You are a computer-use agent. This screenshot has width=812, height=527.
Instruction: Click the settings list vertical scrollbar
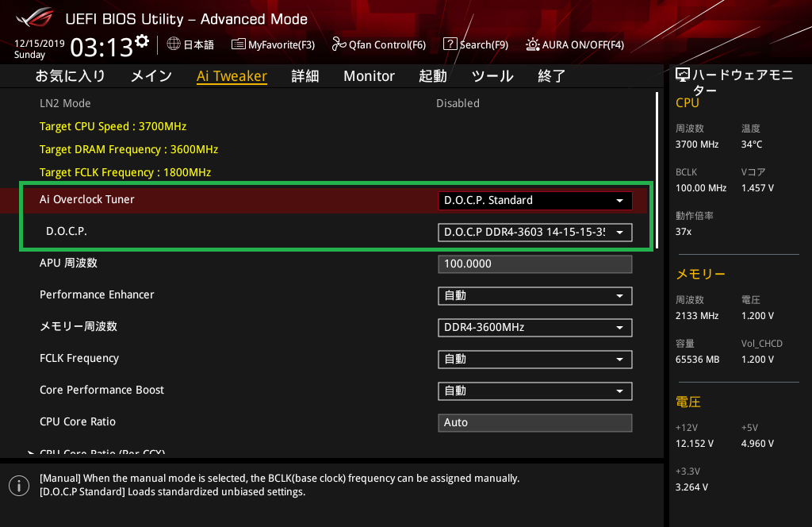tap(657, 170)
